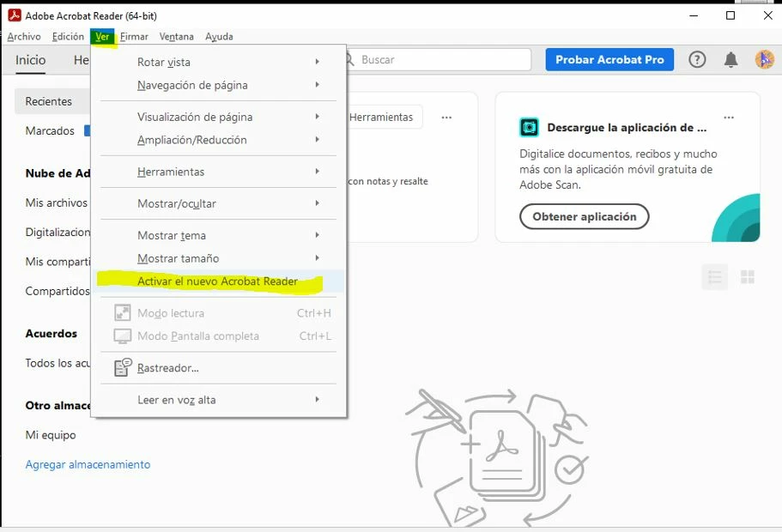Close the open Ver menu
This screenshot has width=782, height=532.
click(x=102, y=36)
